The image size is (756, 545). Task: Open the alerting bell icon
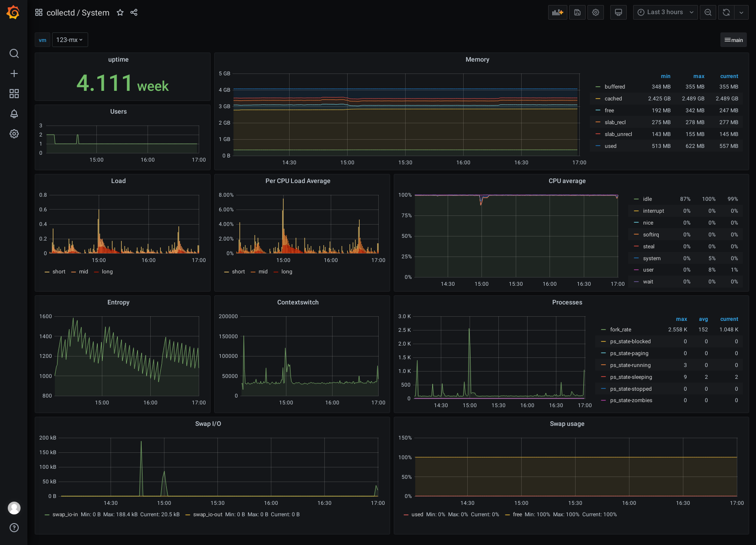[x=14, y=114]
